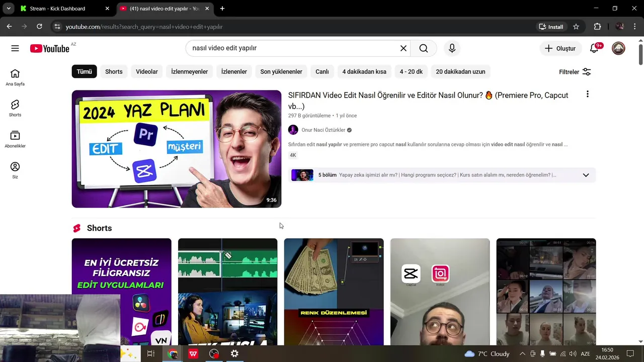View site information icon in address bar
The image size is (644, 362).
point(57,27)
